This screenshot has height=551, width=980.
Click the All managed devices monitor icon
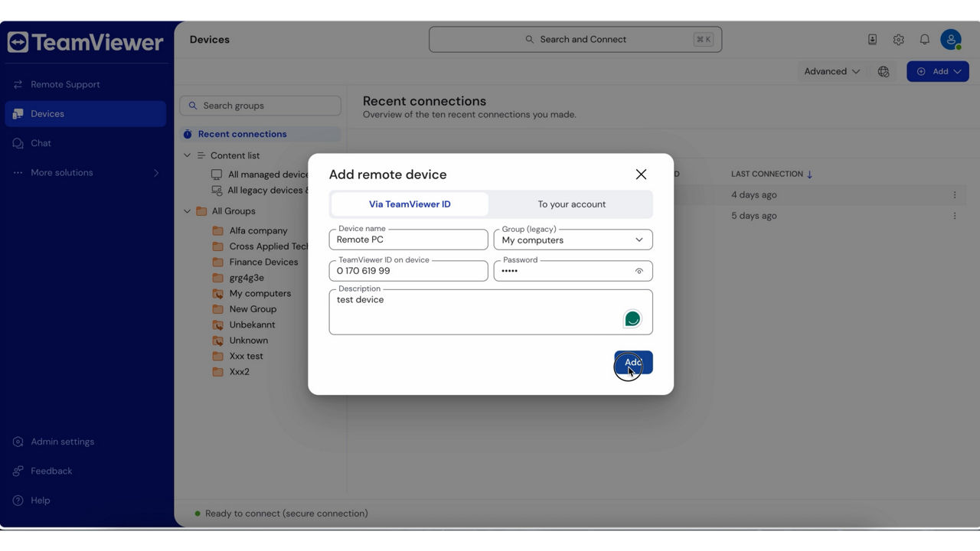217,174
